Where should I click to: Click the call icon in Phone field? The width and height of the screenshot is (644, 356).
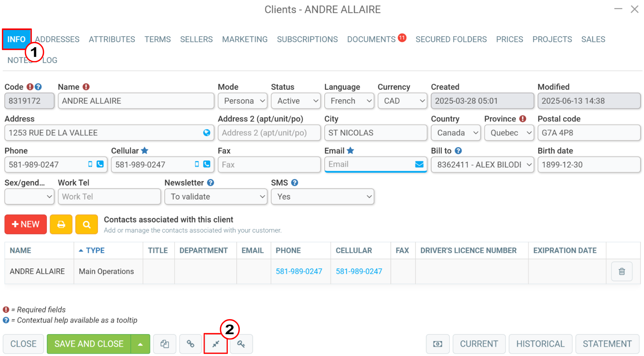[x=100, y=164]
